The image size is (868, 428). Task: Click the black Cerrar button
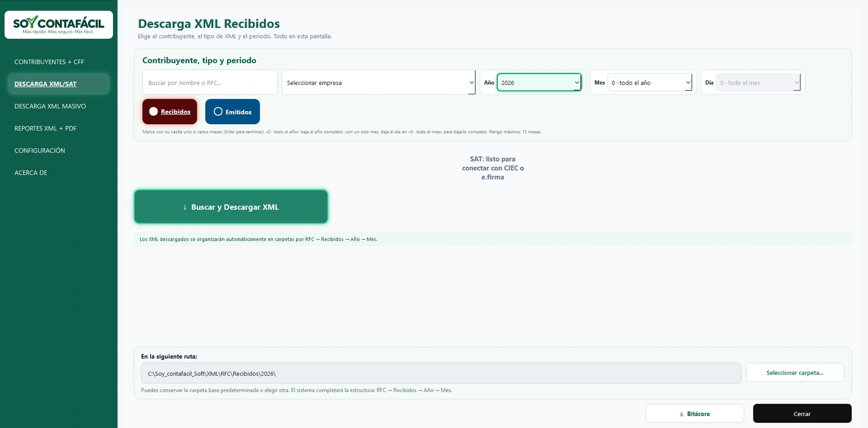pyautogui.click(x=802, y=414)
